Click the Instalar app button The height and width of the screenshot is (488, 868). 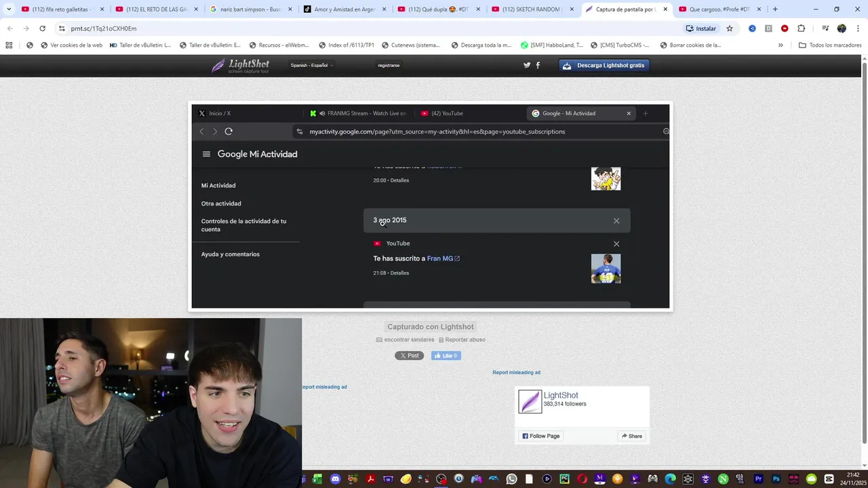click(701, 28)
